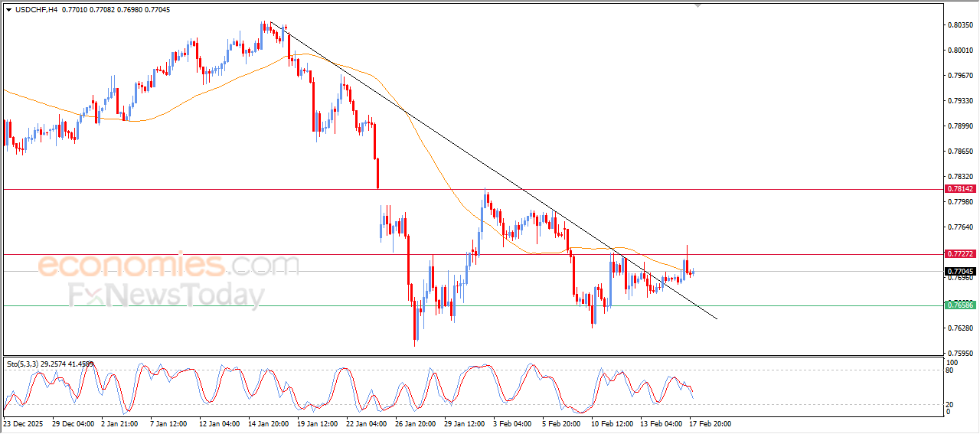Select the 19 Jan 12:00 time label
This screenshot has width=980, height=434.
(x=316, y=423)
